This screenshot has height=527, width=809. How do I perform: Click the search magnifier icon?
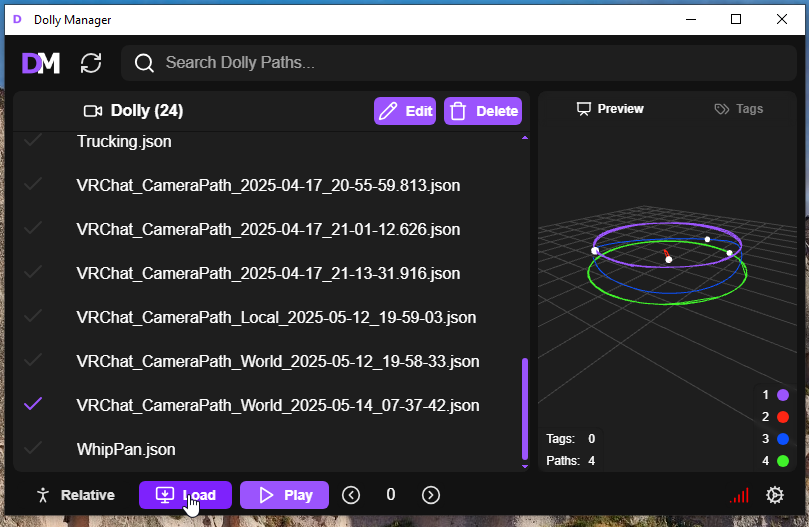(144, 63)
